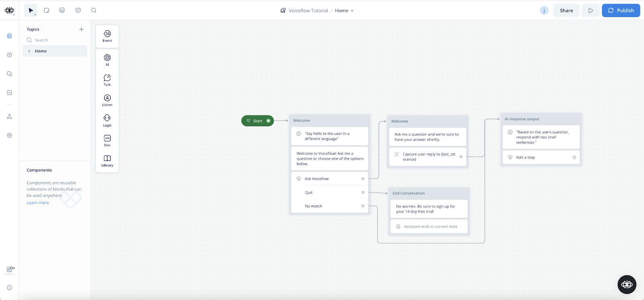This screenshot has width=644, height=300.
Task: Open the Voiceflow assistant chat bubble
Action: point(627,285)
